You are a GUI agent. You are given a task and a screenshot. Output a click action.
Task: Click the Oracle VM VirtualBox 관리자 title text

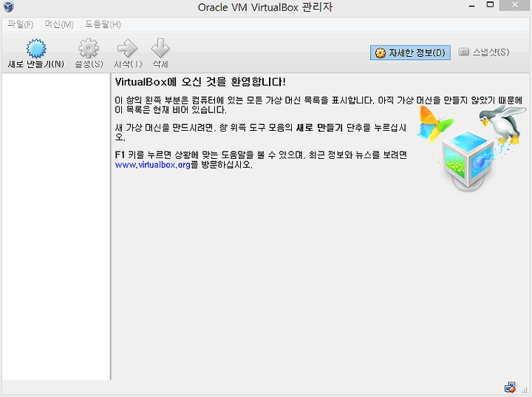point(265,7)
